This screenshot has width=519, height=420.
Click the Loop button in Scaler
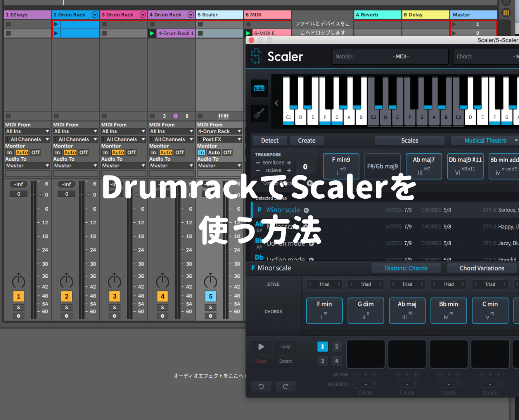[285, 347]
